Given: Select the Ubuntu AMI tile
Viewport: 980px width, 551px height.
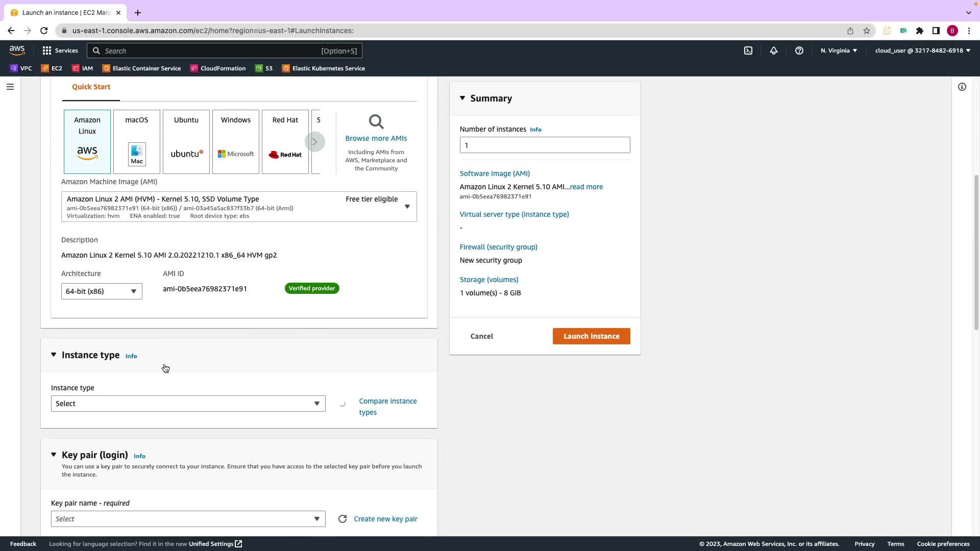Looking at the screenshot, I should point(186,142).
